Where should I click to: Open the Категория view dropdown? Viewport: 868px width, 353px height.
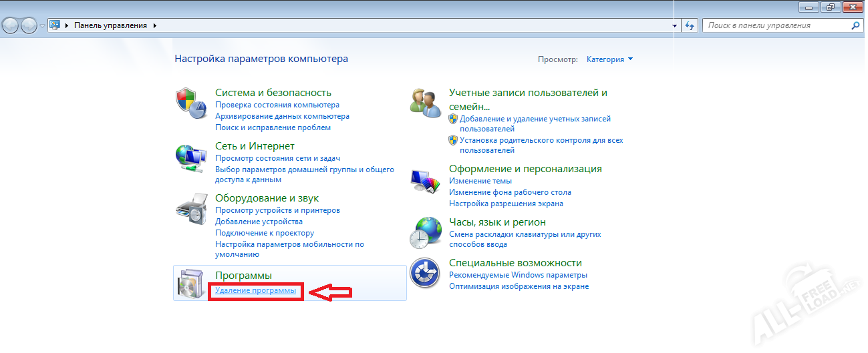[609, 59]
